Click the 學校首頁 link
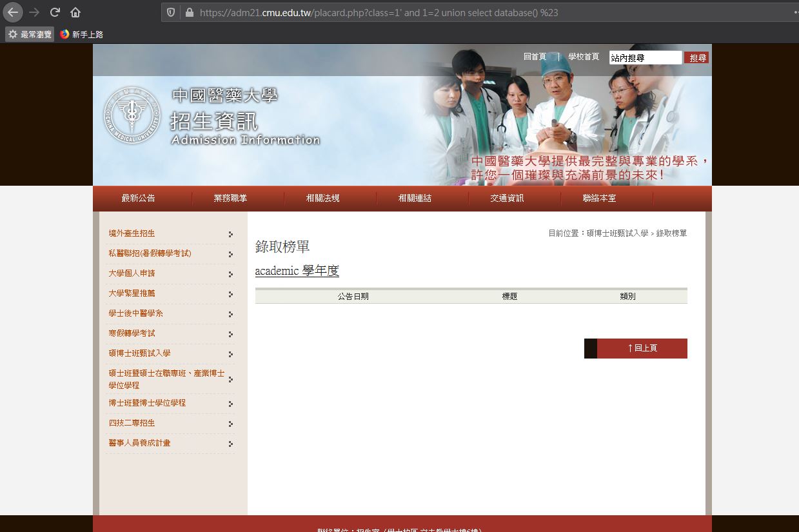The image size is (799, 532). coord(584,57)
